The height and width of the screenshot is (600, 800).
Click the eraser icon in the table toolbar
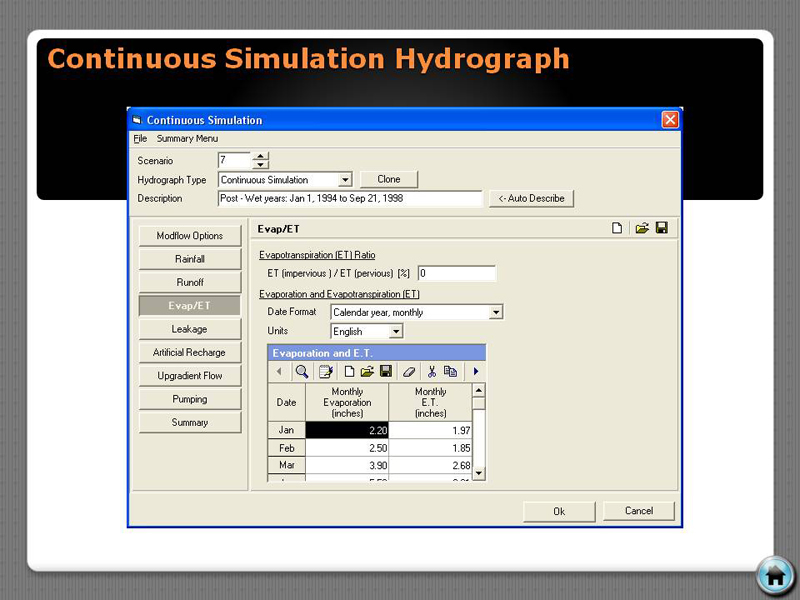407,371
